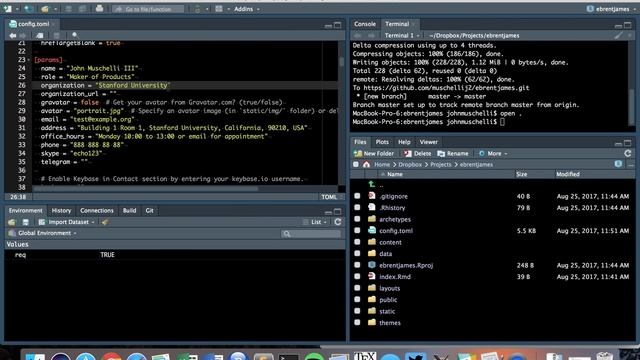Tick the select-all checkbox in Files path bar
Screen dimensions: 640x360
click(356, 164)
